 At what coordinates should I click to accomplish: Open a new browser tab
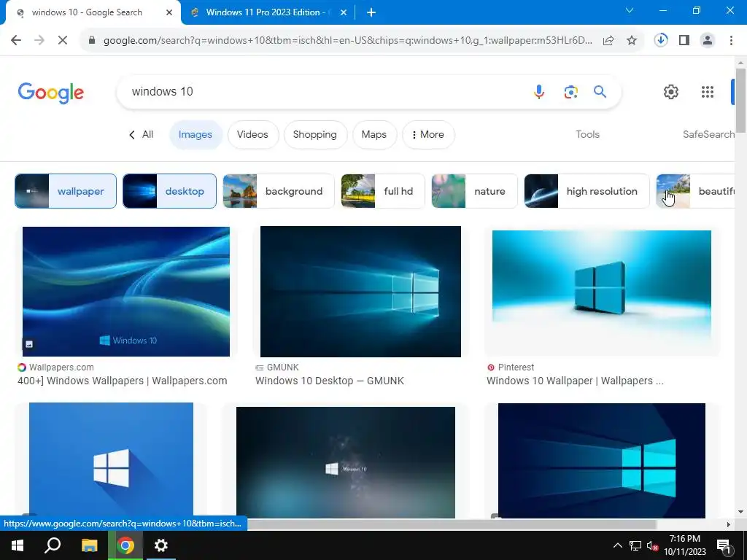371,12
